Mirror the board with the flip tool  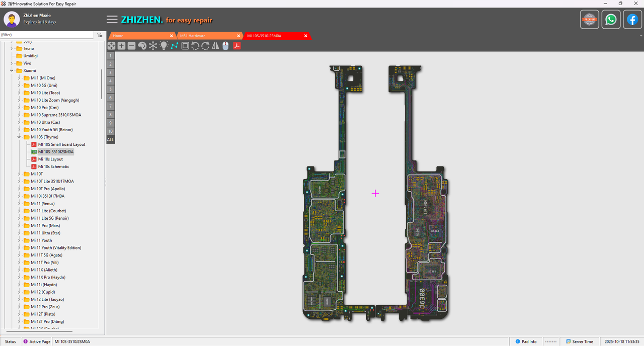215,46
